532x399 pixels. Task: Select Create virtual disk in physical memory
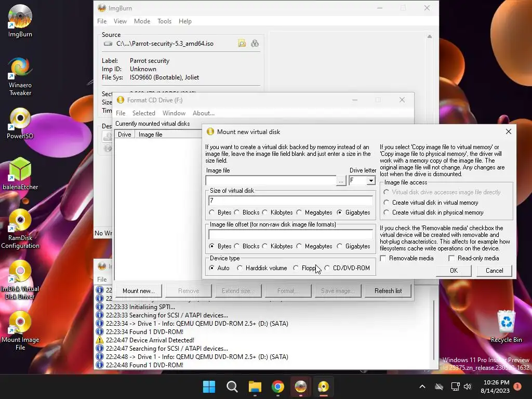point(434,212)
